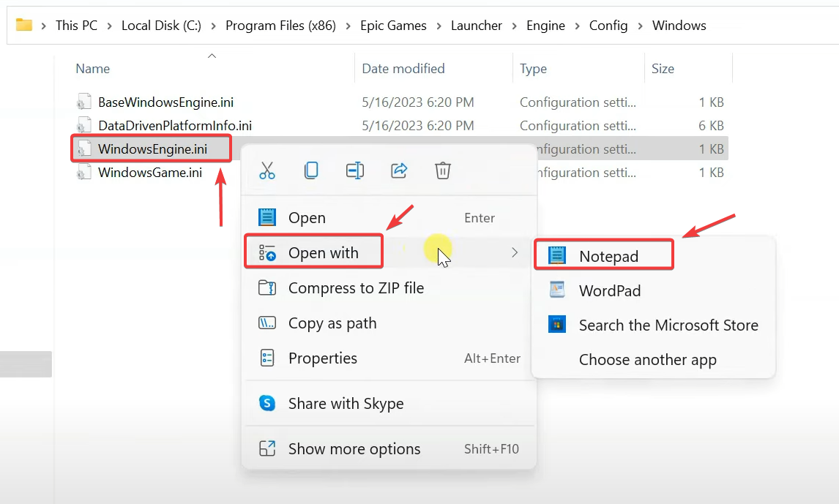Image resolution: width=839 pixels, height=504 pixels.
Task: Select Copy as path
Action: 389,323
